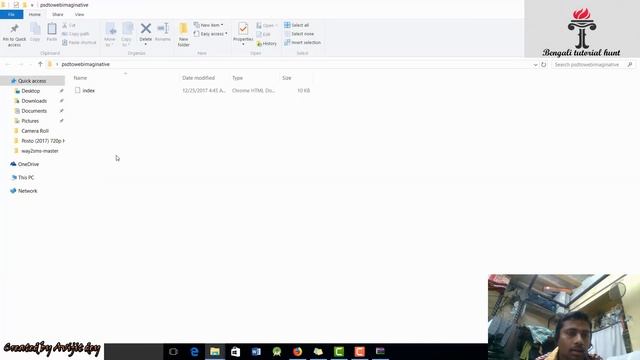Click the Paste clipboard icon
Viewport: 640px width, 360px height.
click(52, 29)
